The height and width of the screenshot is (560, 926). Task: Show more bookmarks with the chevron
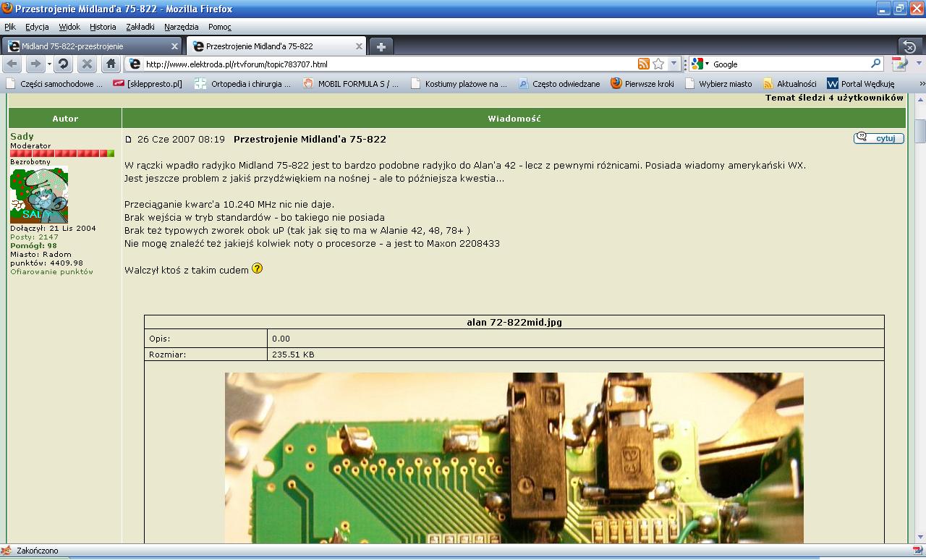(922, 84)
